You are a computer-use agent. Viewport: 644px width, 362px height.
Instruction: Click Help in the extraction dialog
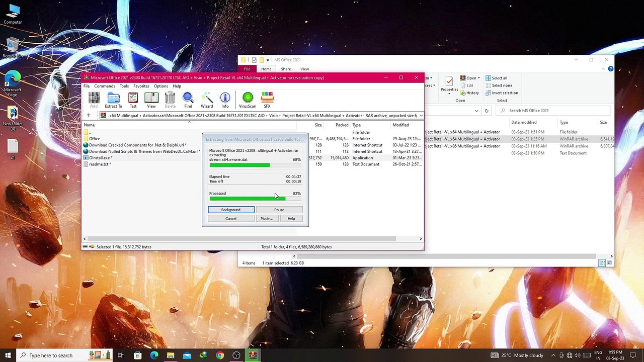(x=291, y=219)
